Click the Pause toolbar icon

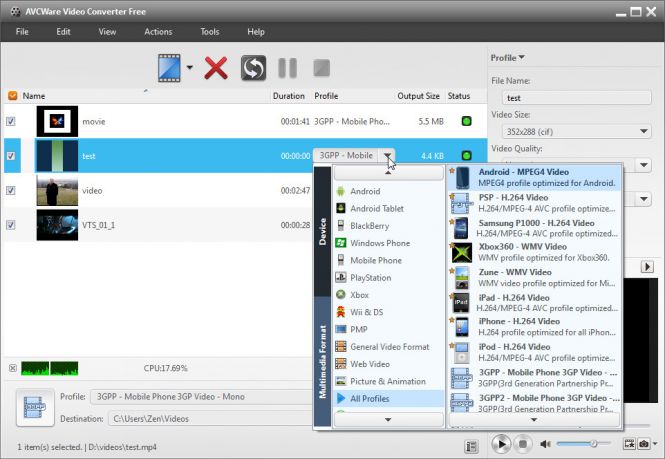tap(288, 68)
